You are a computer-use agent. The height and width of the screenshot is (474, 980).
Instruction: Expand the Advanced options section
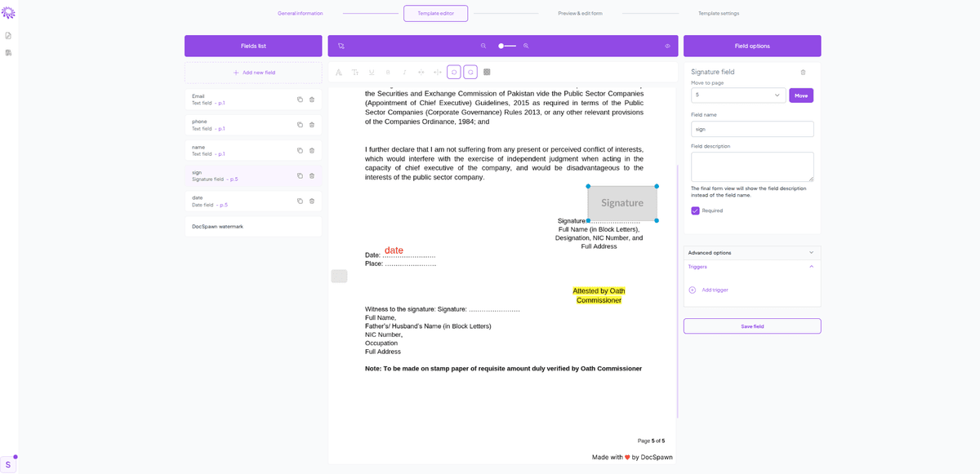coord(751,252)
